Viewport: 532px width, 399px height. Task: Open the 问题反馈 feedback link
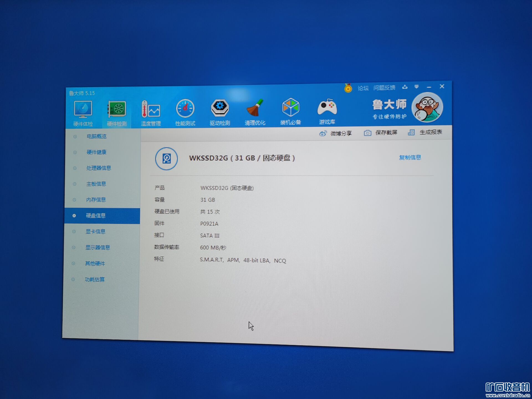click(384, 88)
